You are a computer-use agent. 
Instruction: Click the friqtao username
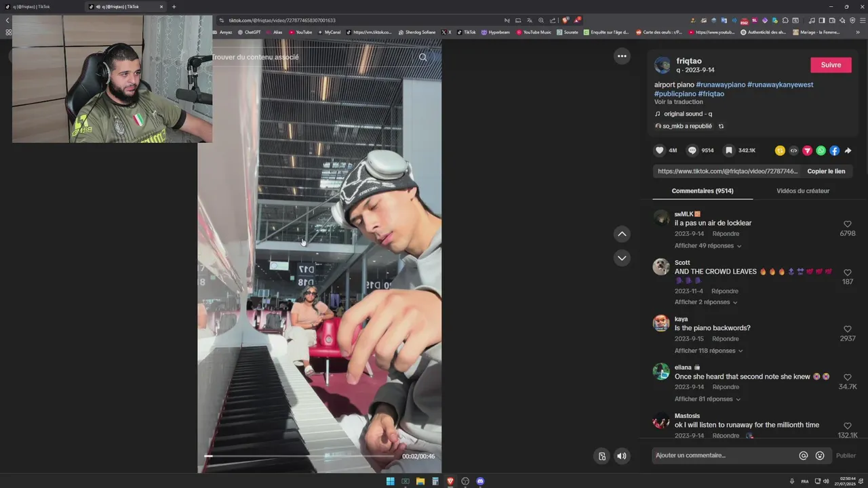689,61
